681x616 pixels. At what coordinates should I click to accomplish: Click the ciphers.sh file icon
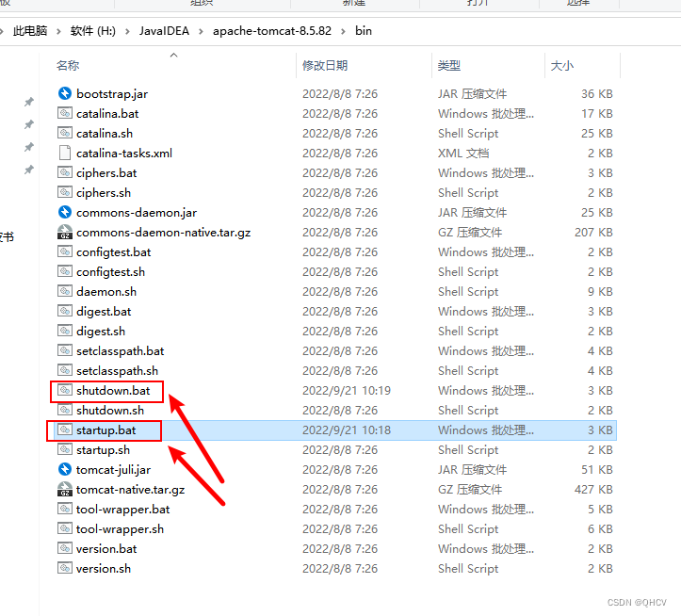pyautogui.click(x=65, y=192)
